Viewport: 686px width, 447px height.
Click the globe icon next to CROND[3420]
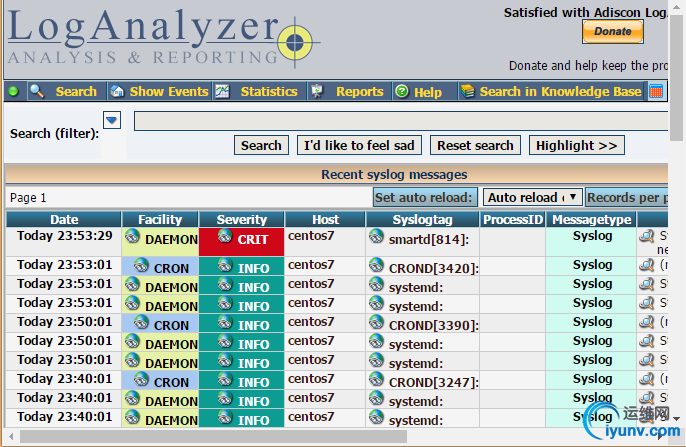[376, 265]
